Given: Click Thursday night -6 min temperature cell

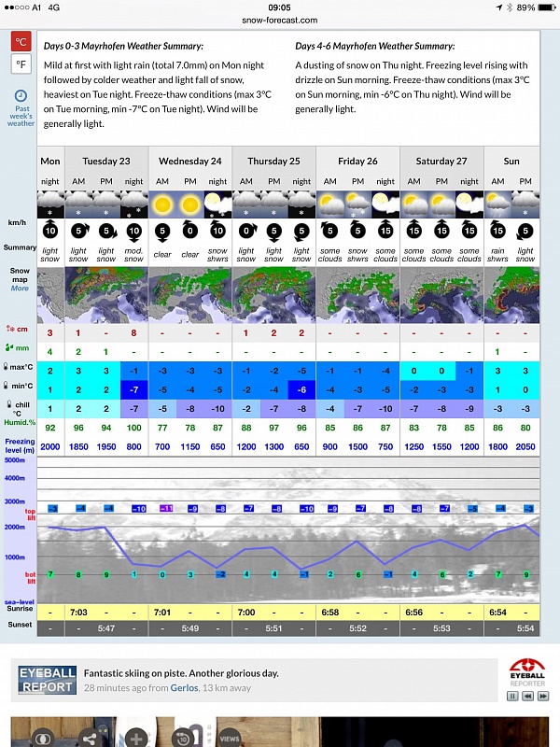Looking at the screenshot, I should pyautogui.click(x=301, y=389).
